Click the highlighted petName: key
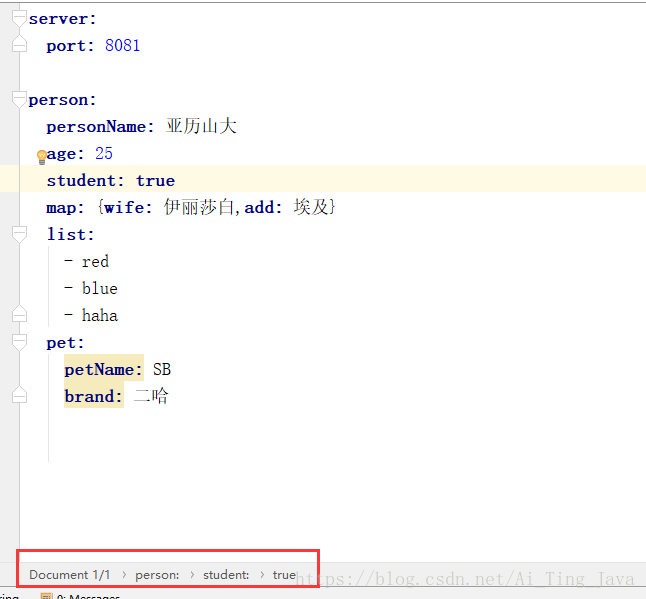This screenshot has width=646, height=599. point(103,370)
